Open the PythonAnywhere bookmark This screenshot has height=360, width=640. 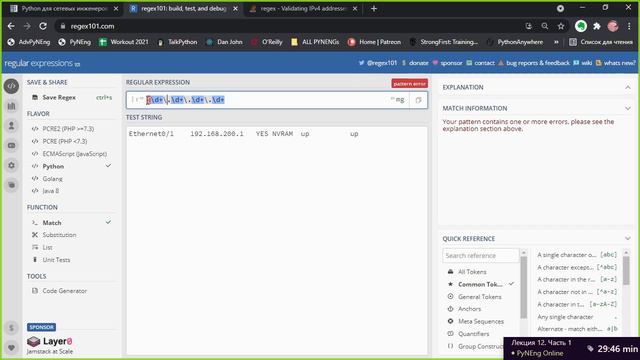515,42
